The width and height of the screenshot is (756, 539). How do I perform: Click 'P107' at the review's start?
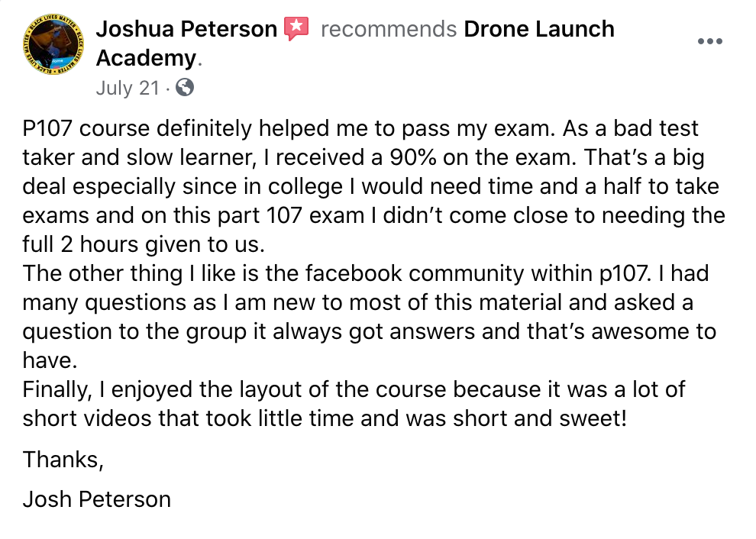pos(47,129)
